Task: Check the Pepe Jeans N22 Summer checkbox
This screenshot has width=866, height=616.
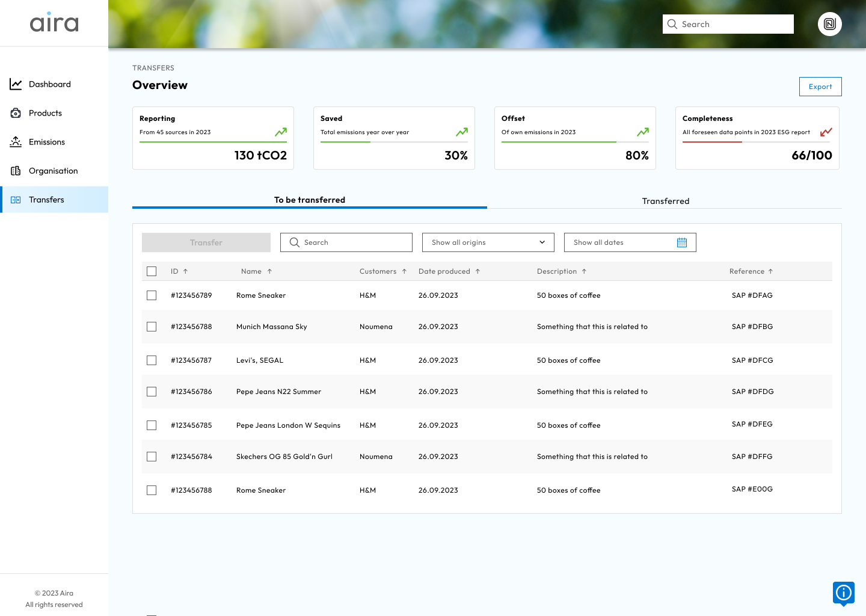Action: 152,392
